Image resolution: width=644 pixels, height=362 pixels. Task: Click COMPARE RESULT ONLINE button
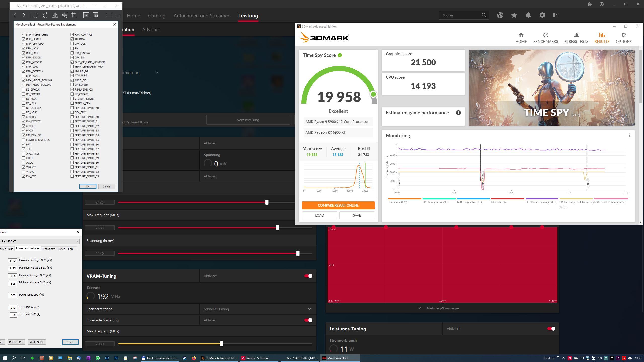pos(338,205)
